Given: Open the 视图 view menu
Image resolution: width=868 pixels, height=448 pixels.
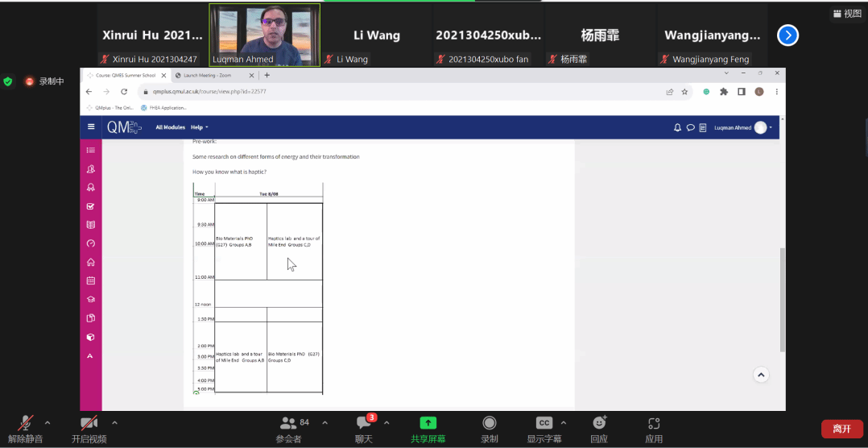Looking at the screenshot, I should 847,14.
